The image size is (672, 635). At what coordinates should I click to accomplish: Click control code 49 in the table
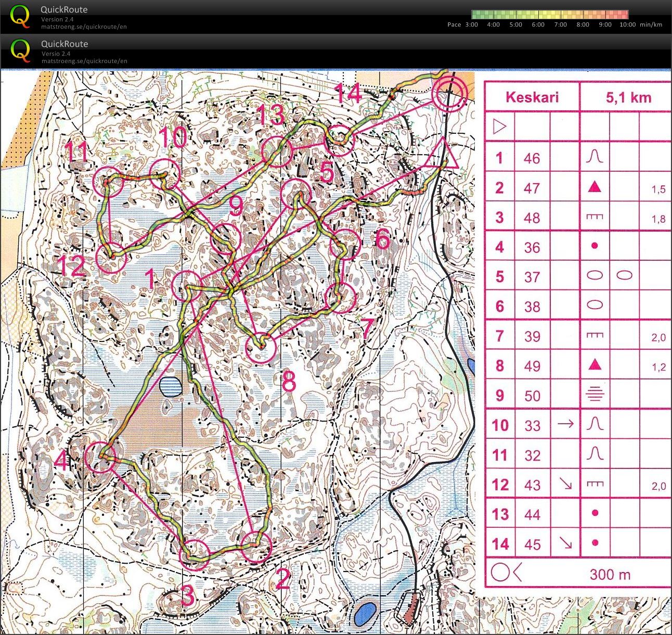pos(532,366)
